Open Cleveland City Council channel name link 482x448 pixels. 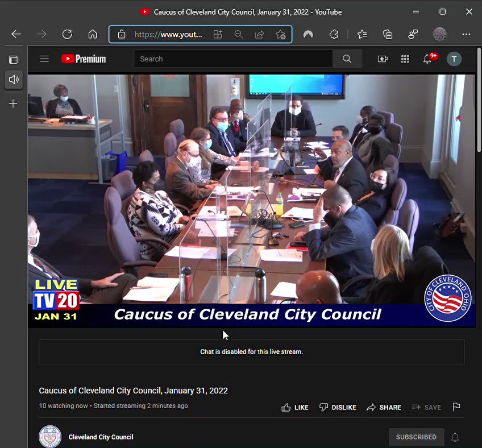click(101, 437)
